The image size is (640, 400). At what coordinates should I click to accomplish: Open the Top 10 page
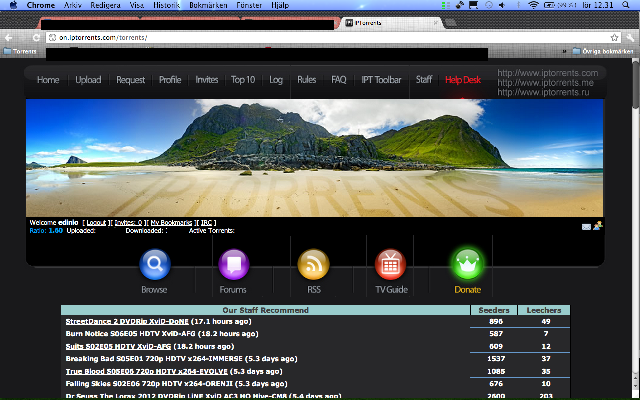pyautogui.click(x=243, y=80)
